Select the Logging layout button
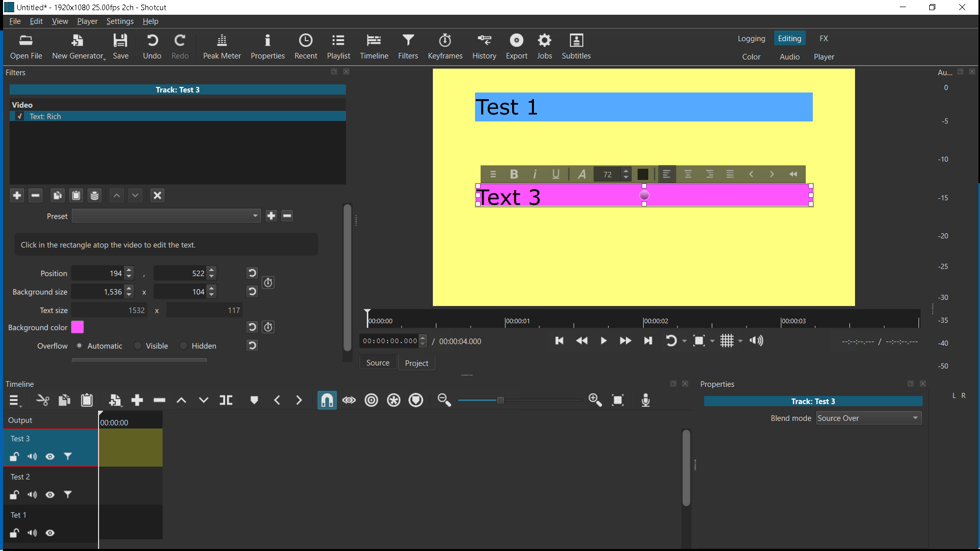 (751, 39)
